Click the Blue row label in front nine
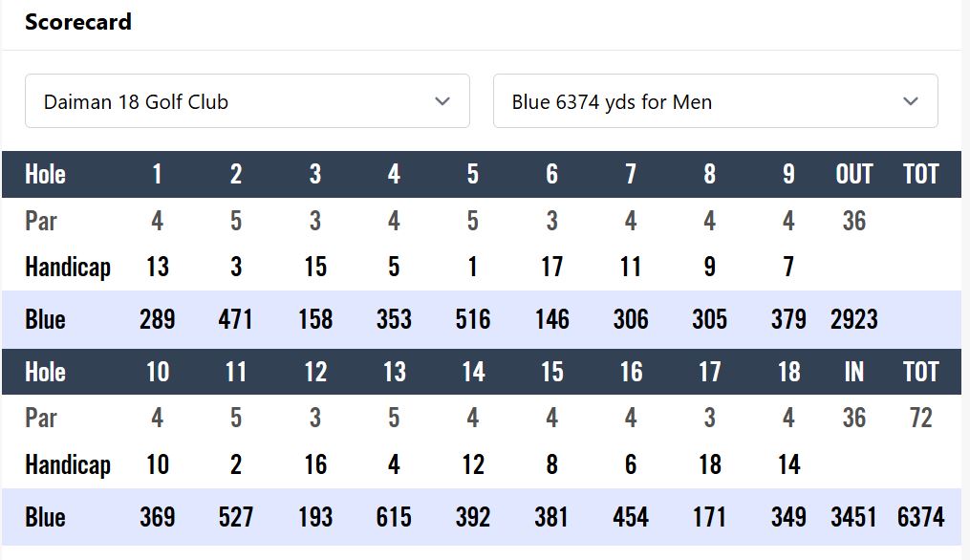970x560 pixels. [45, 319]
